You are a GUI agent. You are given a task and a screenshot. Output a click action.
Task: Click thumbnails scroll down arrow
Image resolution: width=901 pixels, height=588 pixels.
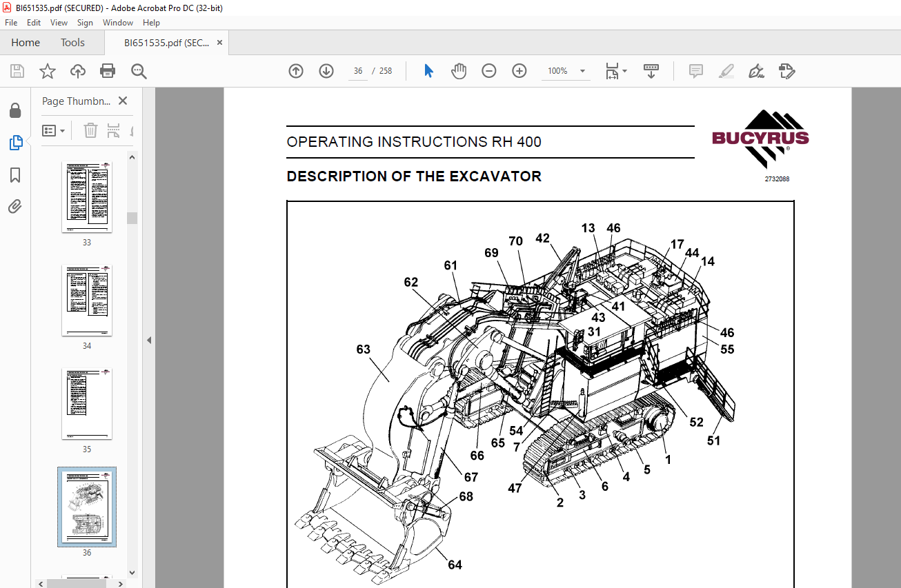pyautogui.click(x=133, y=572)
